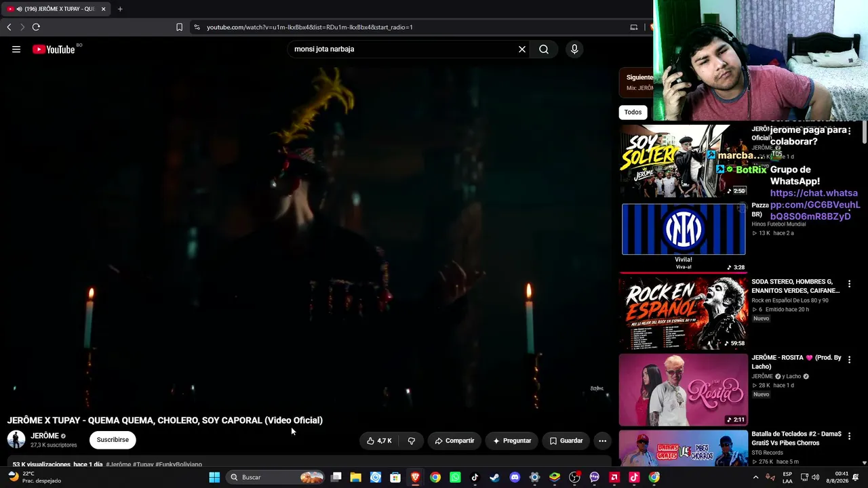Screen dimensions: 868x488
Task: Reload the page in the browser
Action: tap(36, 27)
